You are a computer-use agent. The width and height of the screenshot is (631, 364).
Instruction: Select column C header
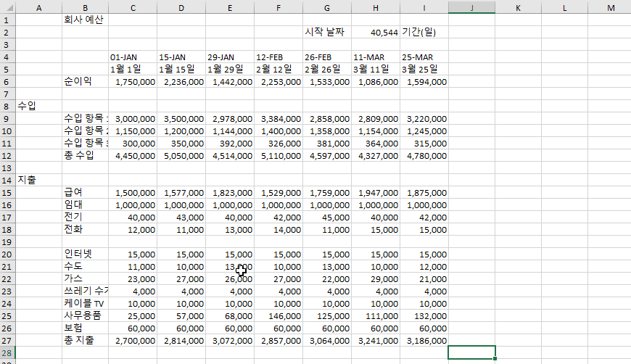[x=133, y=8]
